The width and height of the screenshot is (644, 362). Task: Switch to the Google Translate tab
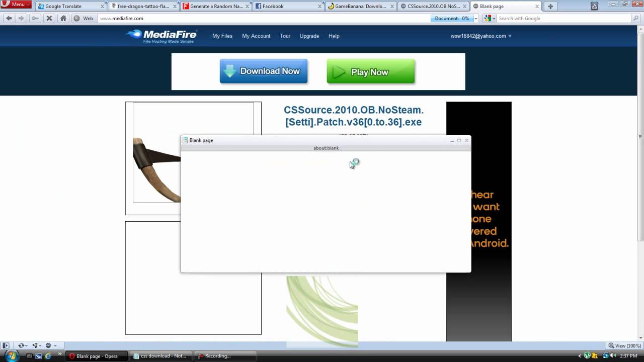point(71,7)
